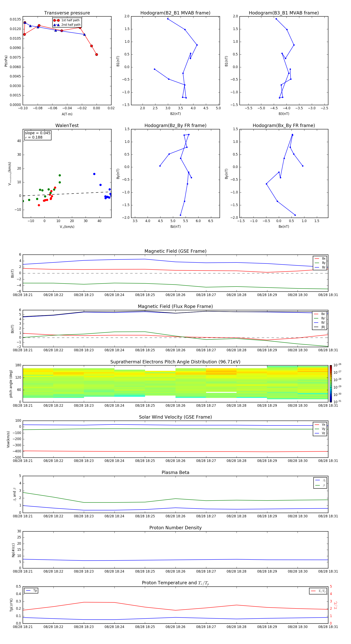Screen dimensions: 351x644
Task: Click the "A(T·m)" x-axis label
Action: click(x=67, y=114)
